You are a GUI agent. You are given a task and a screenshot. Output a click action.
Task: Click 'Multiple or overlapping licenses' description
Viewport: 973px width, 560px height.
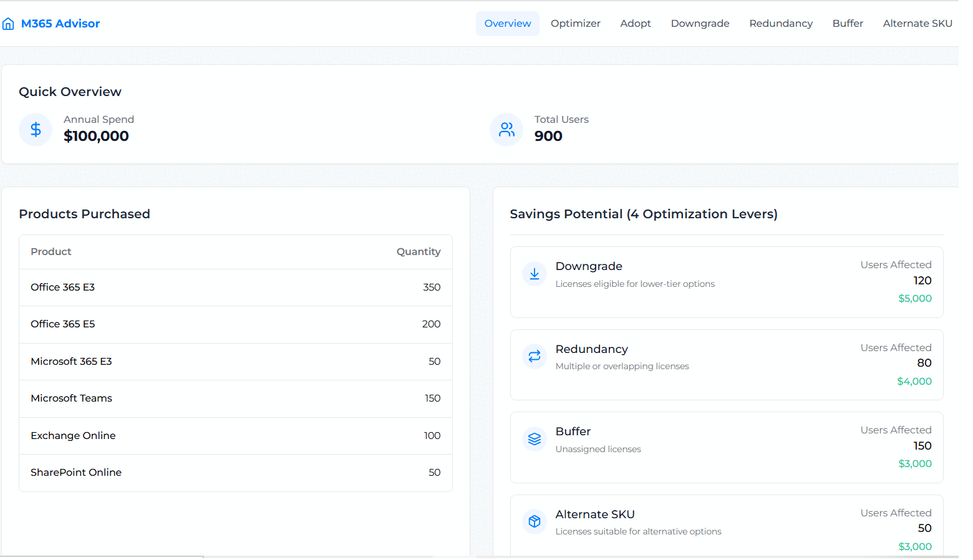point(622,367)
